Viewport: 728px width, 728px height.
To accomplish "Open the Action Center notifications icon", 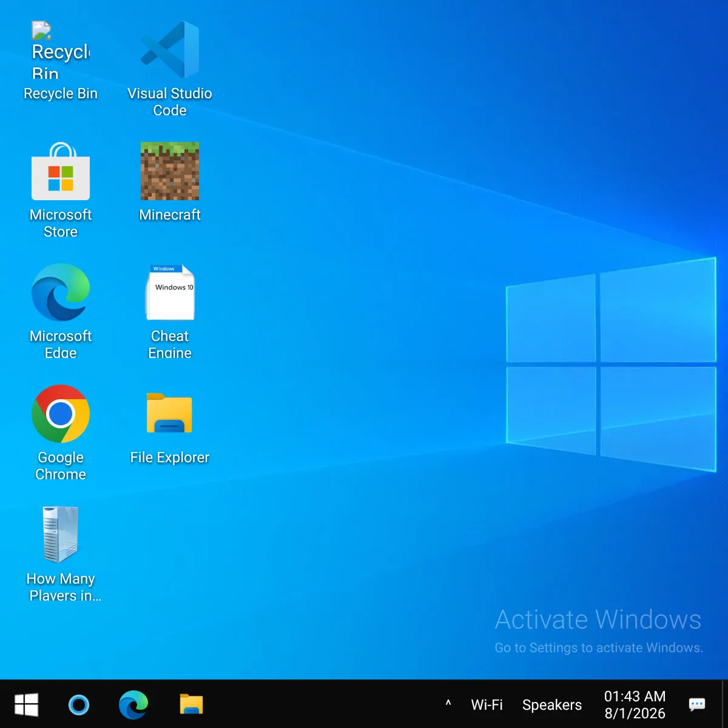I will tap(697, 704).
